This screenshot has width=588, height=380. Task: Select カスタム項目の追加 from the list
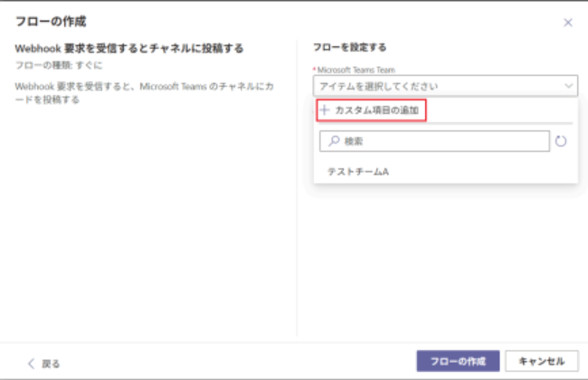click(376, 110)
